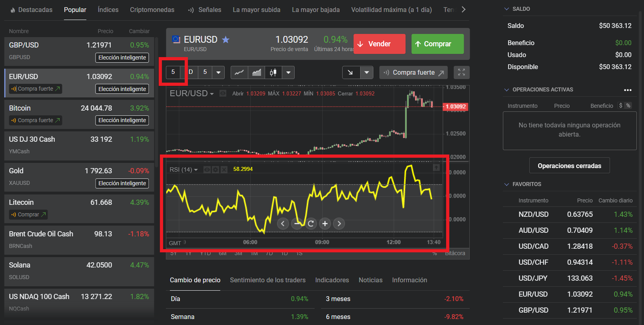The image size is (644, 325).
Task: Switch to the Índices tab
Action: tap(108, 10)
